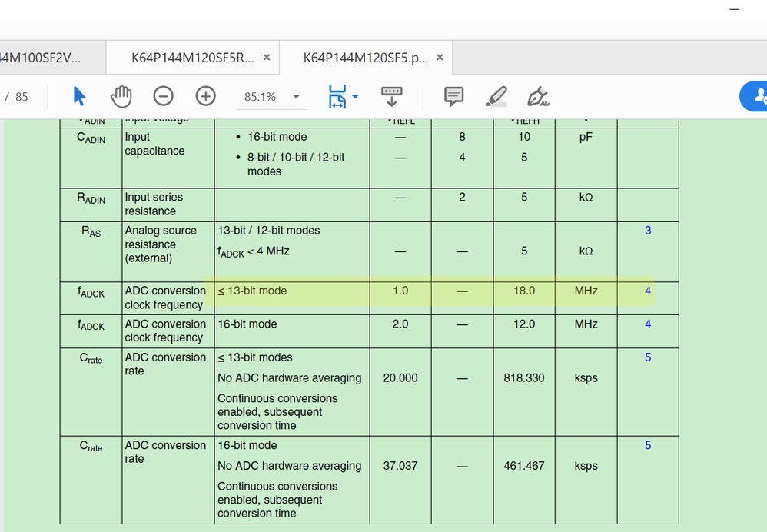Click the 1.0 min frequency value
Image resolution: width=767 pixels, height=532 pixels.
[x=400, y=291]
